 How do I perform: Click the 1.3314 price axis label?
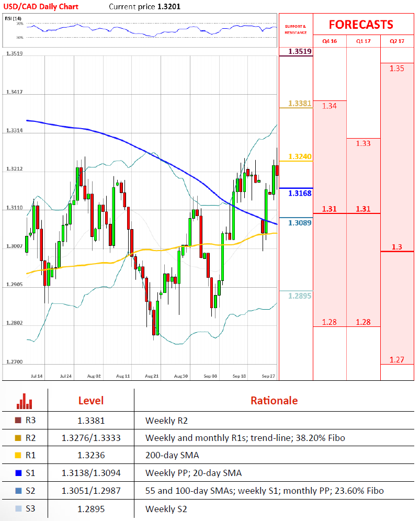coord(15,131)
